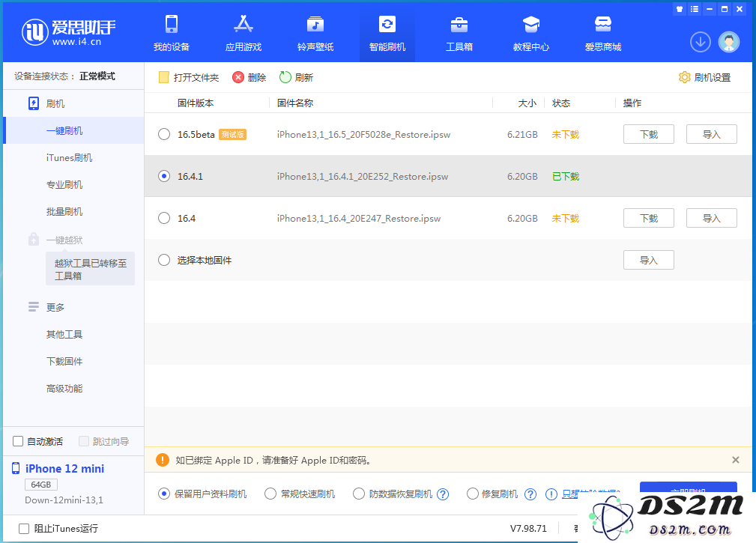The width and height of the screenshot is (756, 543).
Task: Click the 刷新 refresh button
Action: (x=296, y=77)
